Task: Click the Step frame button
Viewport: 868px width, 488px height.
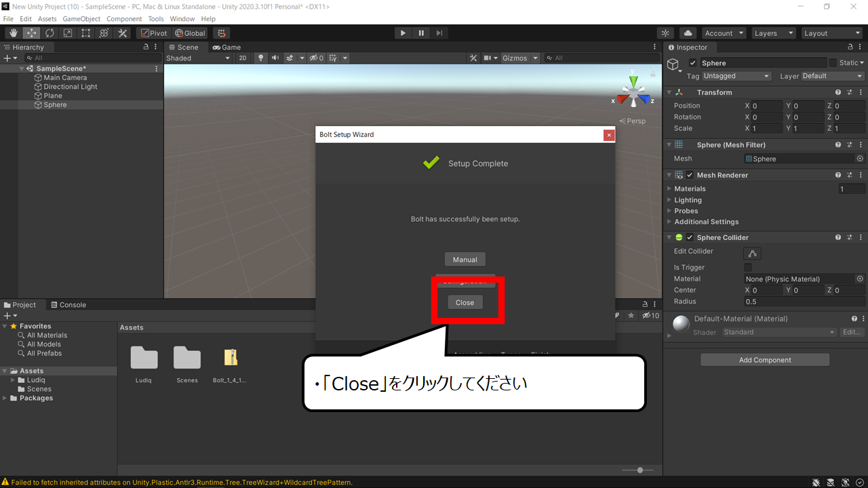Action: (439, 33)
